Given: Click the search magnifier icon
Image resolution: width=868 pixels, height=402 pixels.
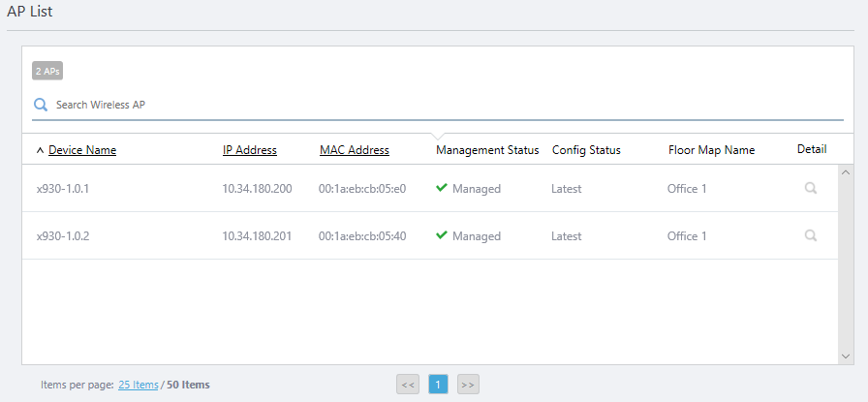Looking at the screenshot, I should pos(41,105).
